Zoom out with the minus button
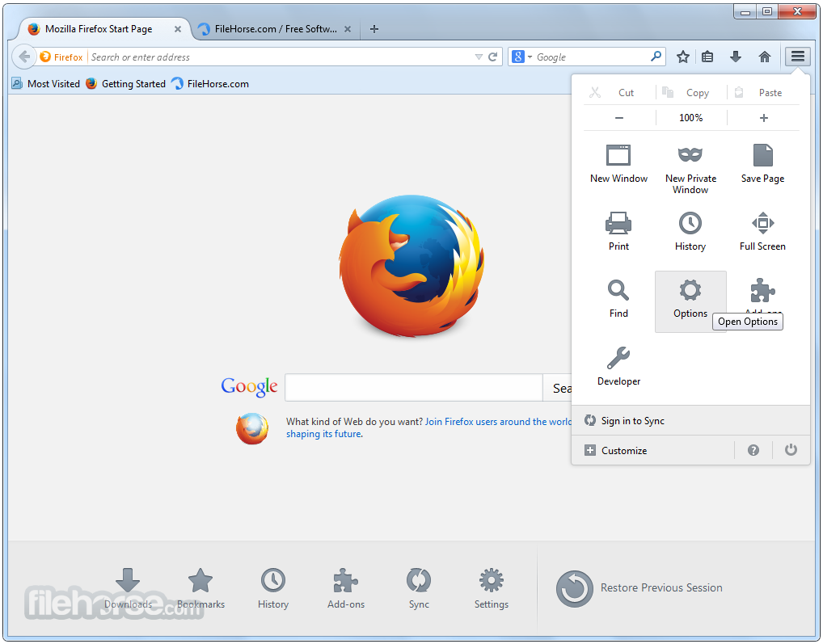This screenshot has height=644, width=823. [x=619, y=117]
